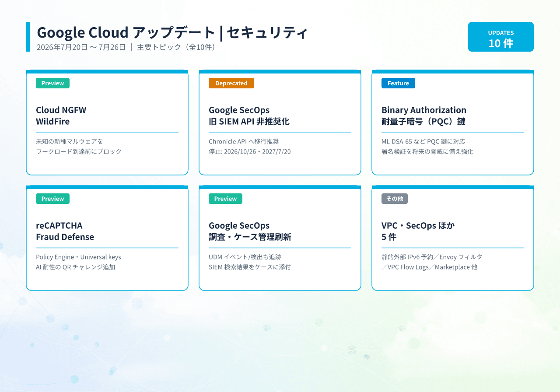Open the 調査・ケース管理刷新 title
Viewport: 560px width, 392px height.
pyautogui.click(x=250, y=237)
